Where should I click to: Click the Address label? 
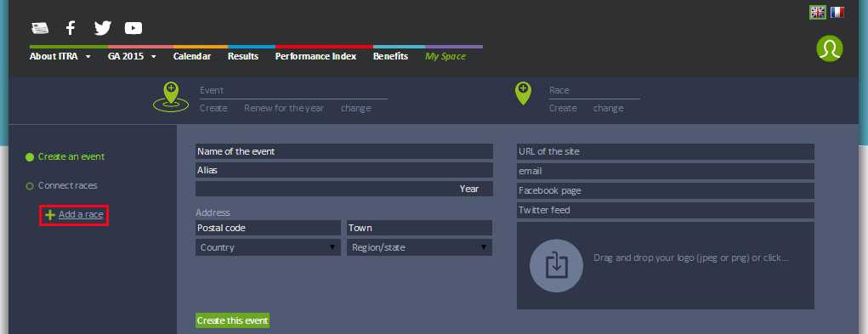point(213,212)
